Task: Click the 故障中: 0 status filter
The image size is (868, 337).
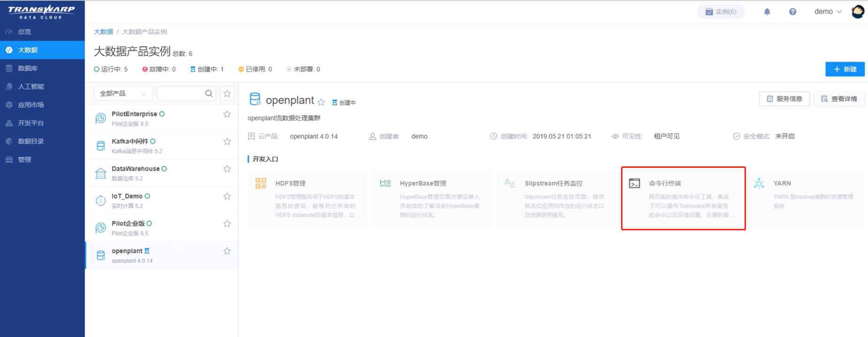Action: click(159, 69)
